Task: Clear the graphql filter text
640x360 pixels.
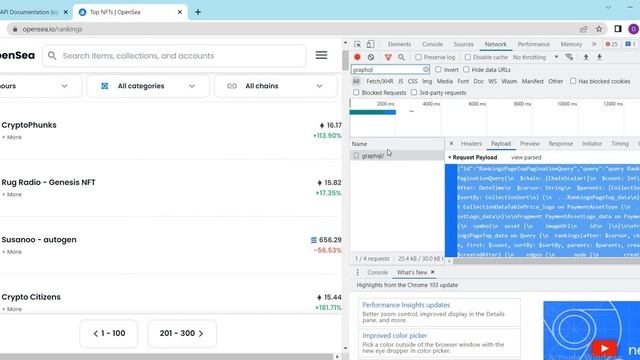Action: click(425, 70)
